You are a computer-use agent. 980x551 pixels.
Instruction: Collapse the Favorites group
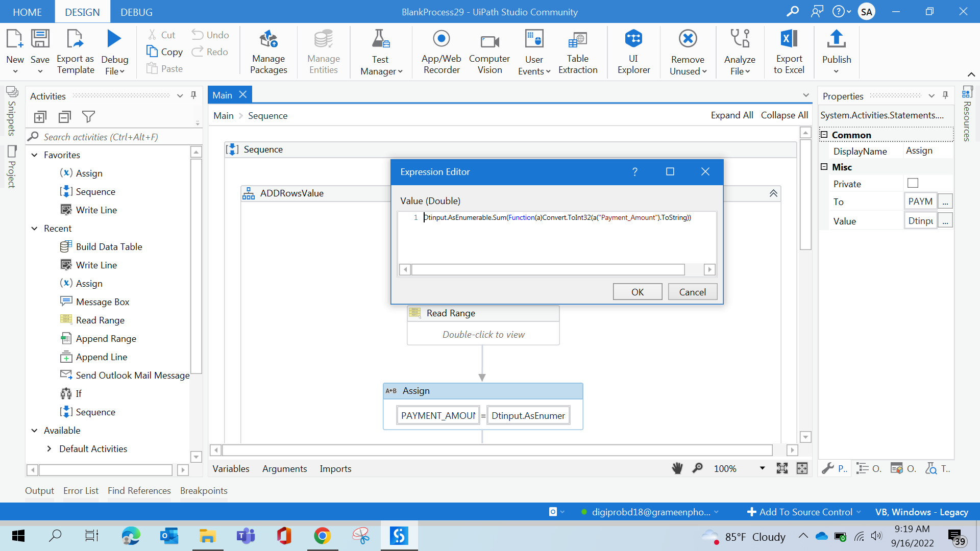pos(35,155)
